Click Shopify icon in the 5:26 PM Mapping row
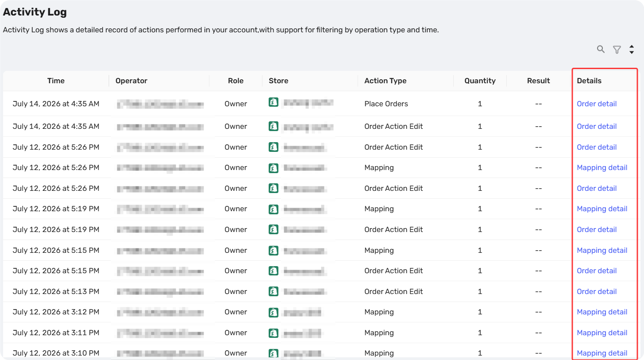Image resolution: width=644 pixels, height=360 pixels. coord(274,167)
